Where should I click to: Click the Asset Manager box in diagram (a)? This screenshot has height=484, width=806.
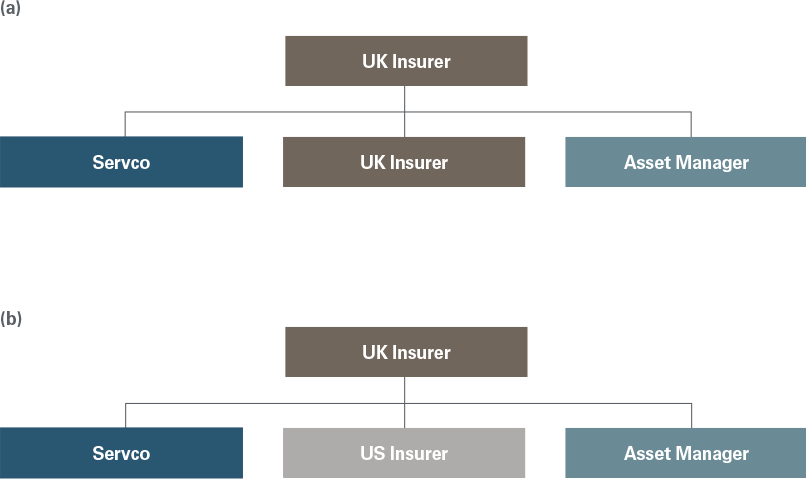(x=686, y=162)
